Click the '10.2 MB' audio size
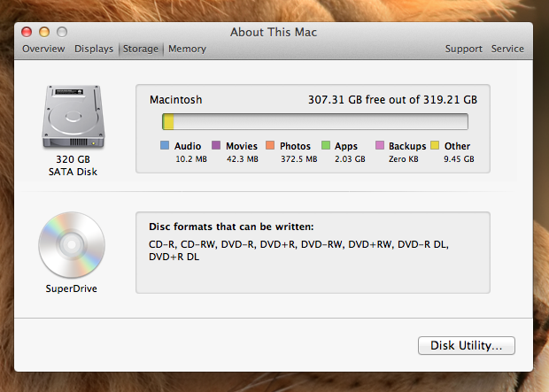 (x=191, y=159)
